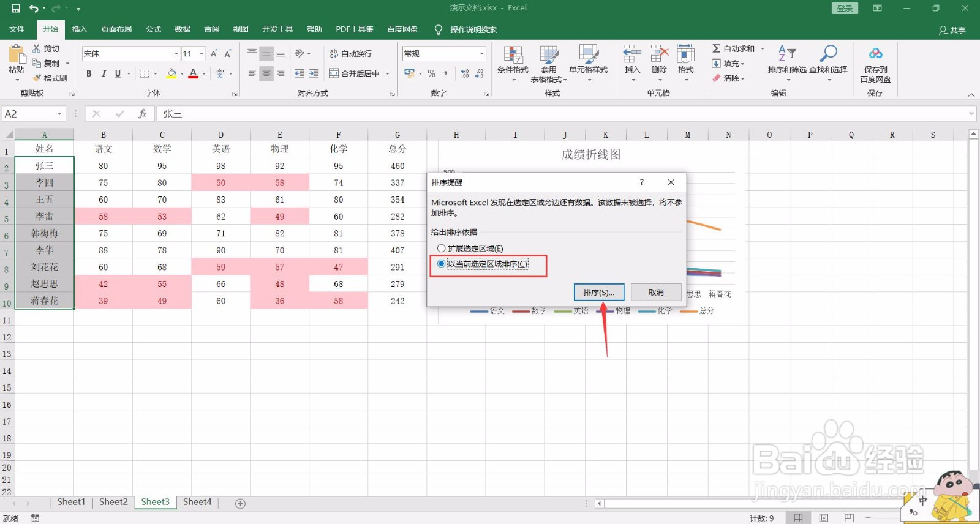Click the Borders icon
This screenshot has height=524, width=980.
(145, 73)
